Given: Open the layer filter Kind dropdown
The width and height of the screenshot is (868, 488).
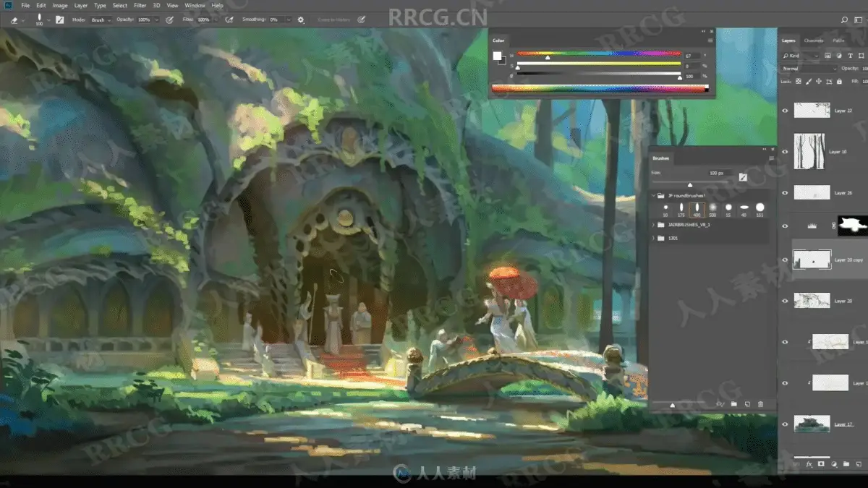Looking at the screenshot, I should pyautogui.click(x=800, y=56).
